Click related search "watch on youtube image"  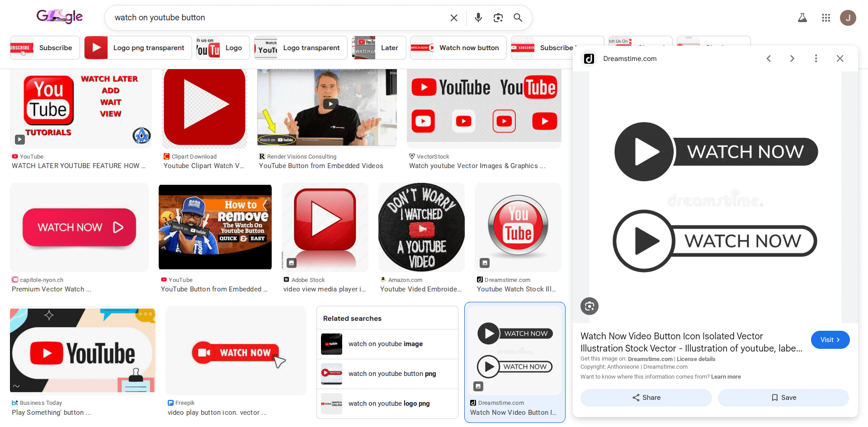385,344
